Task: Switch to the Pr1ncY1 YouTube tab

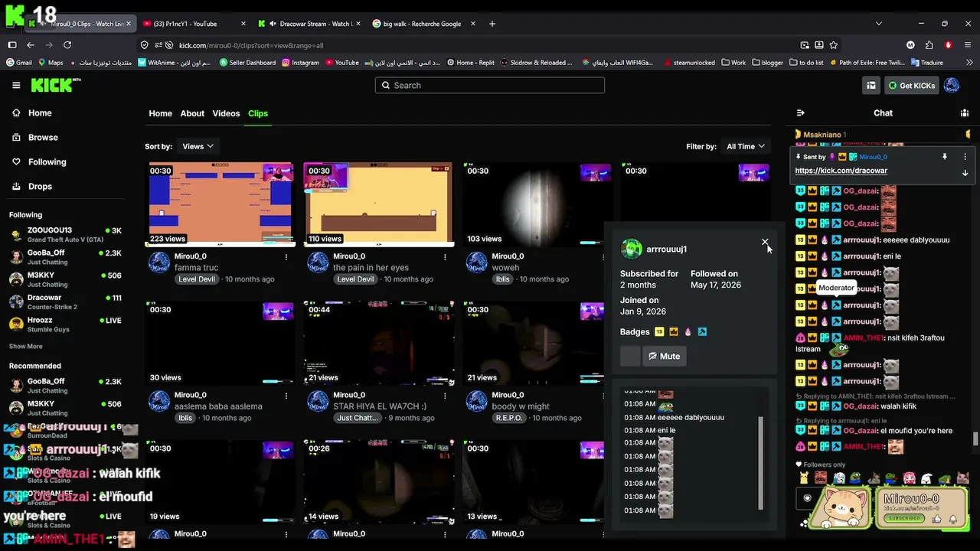Action: click(x=193, y=24)
